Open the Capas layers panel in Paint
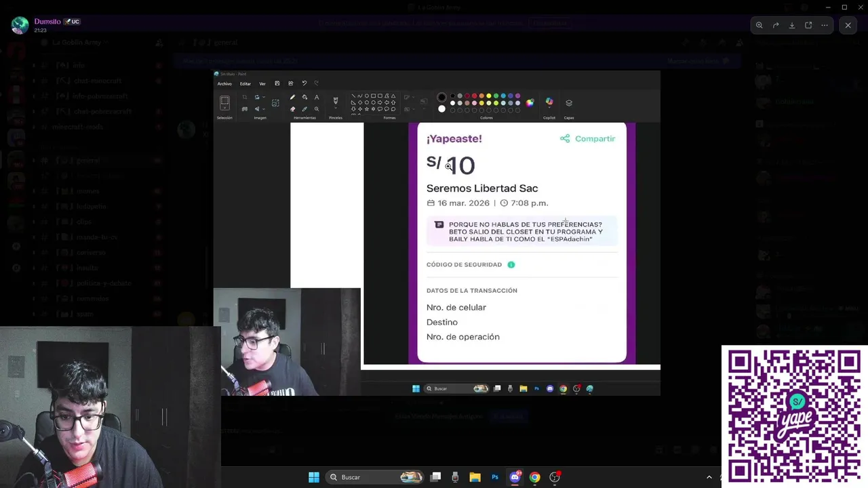Viewport: 868px width, 488px height. (569, 103)
